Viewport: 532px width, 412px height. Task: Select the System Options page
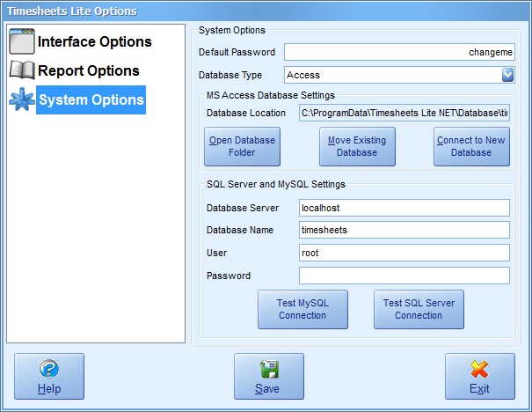click(x=91, y=99)
